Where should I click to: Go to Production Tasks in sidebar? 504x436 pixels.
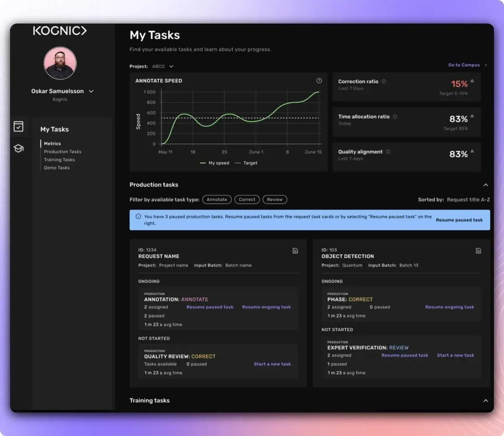click(63, 152)
